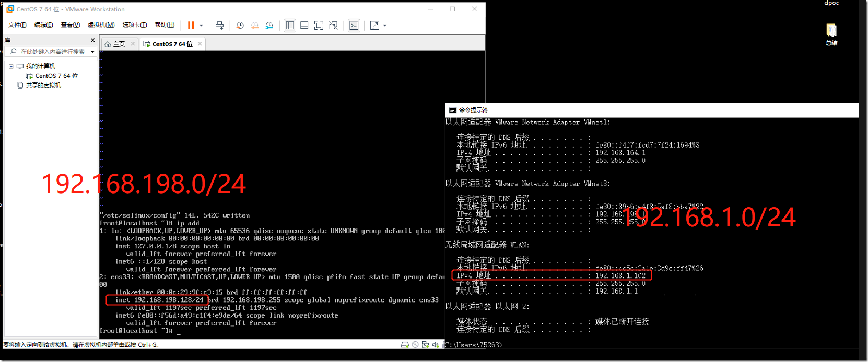Viewport: 868px width, 362px height.
Task: Open the 总结 desktop file icon
Action: point(831,34)
